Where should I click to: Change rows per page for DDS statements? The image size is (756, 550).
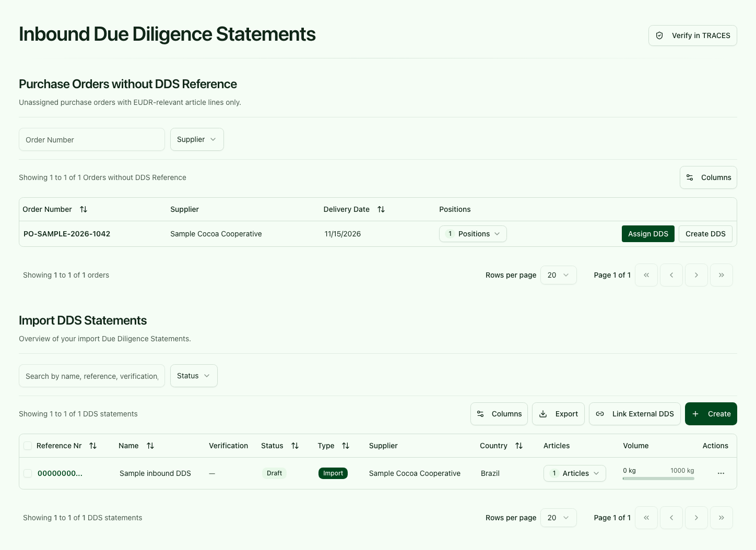click(x=559, y=518)
